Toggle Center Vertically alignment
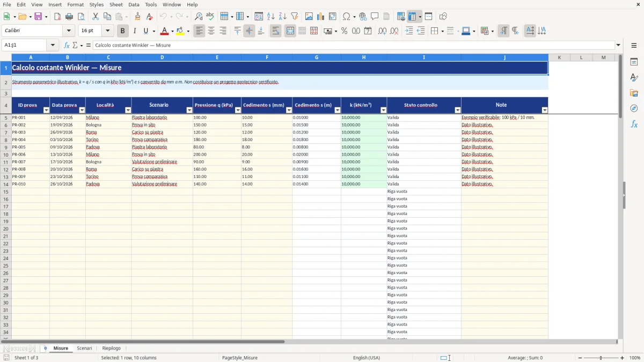 click(x=249, y=31)
